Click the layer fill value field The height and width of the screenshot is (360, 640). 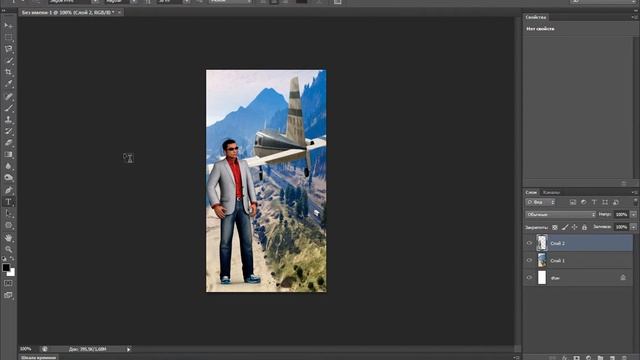tap(621, 227)
